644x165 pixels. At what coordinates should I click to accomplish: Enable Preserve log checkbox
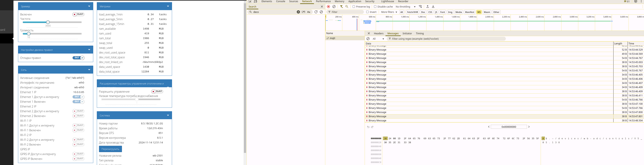[x=354, y=7]
